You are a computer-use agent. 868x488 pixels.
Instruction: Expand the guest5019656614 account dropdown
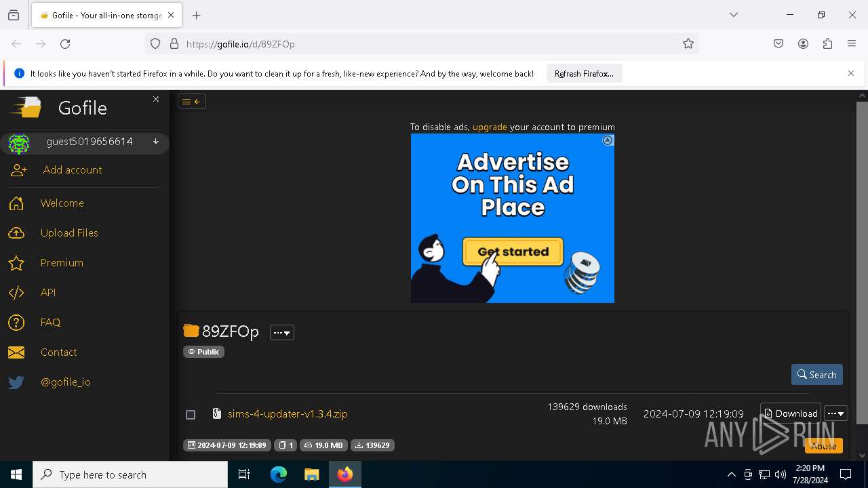point(156,142)
